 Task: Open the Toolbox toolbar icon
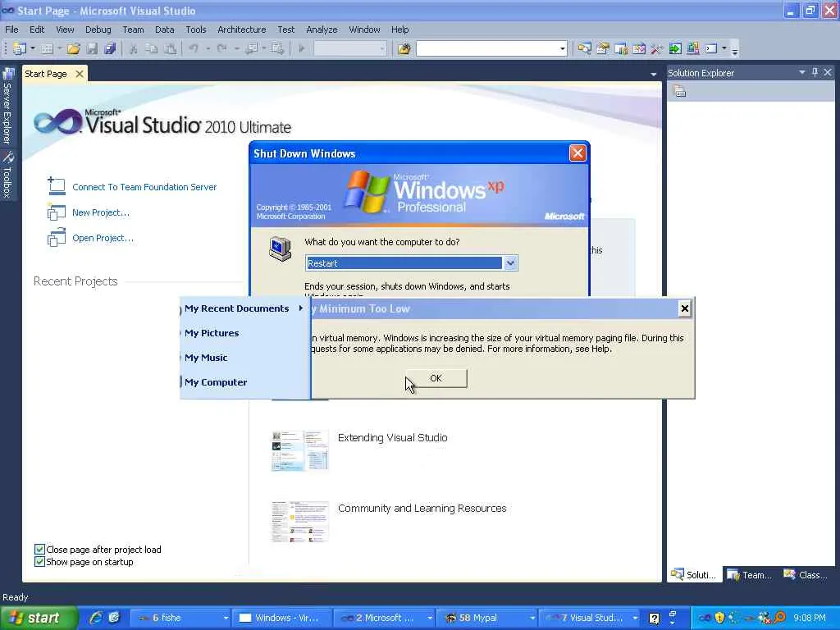coord(657,48)
